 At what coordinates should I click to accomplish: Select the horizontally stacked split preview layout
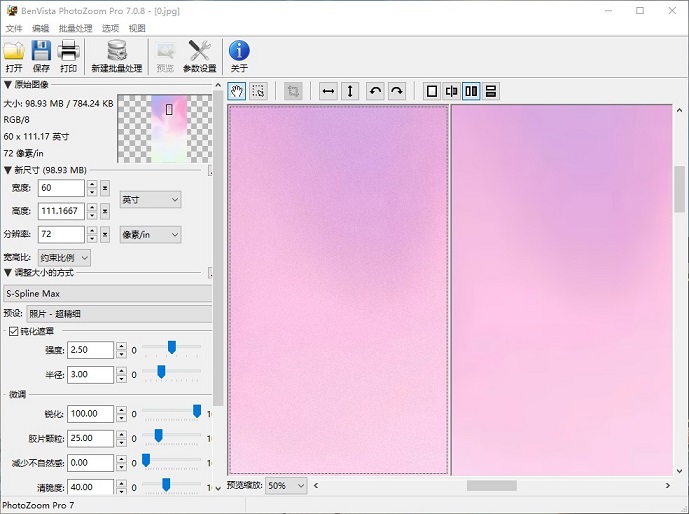pos(491,91)
